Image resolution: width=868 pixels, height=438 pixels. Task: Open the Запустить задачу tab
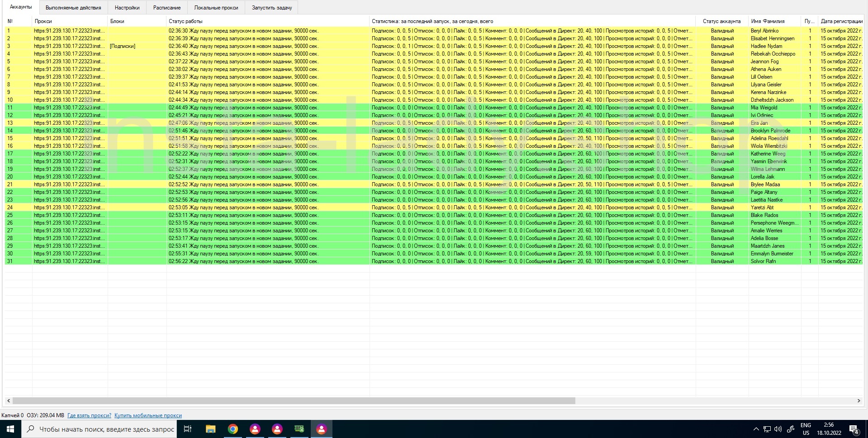coord(272,8)
